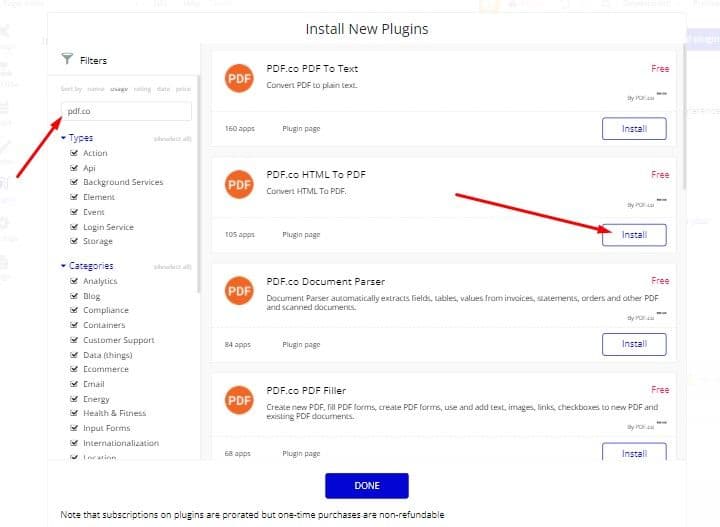
Task: Click the PDF.co Document Parser plugin icon
Action: tap(239, 292)
